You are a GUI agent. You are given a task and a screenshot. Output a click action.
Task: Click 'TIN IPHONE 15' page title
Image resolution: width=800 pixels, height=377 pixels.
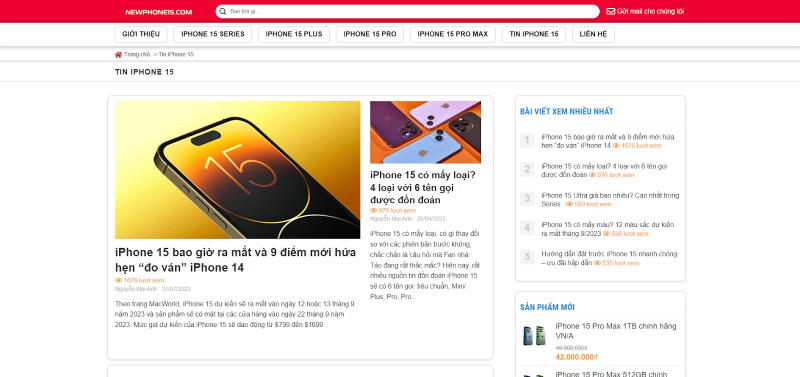[x=144, y=72]
